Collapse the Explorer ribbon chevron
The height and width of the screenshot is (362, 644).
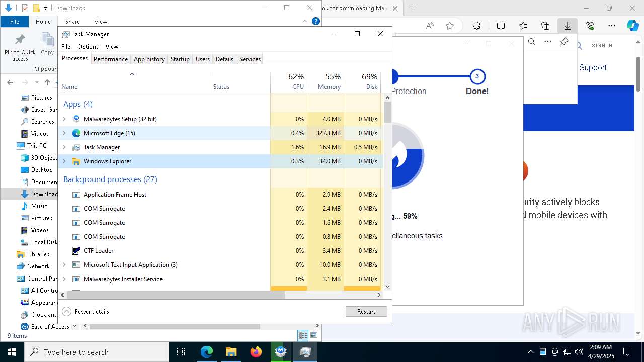pyautogui.click(x=305, y=21)
